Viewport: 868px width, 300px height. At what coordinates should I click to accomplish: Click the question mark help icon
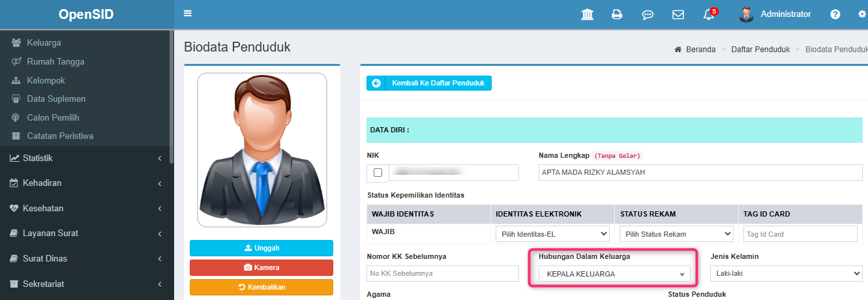point(835,14)
